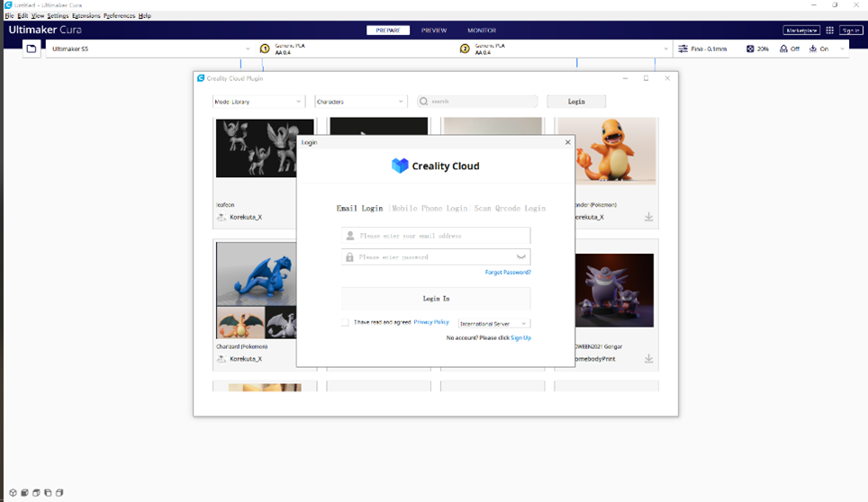
Task: Open the Settings menu
Action: [x=59, y=16]
